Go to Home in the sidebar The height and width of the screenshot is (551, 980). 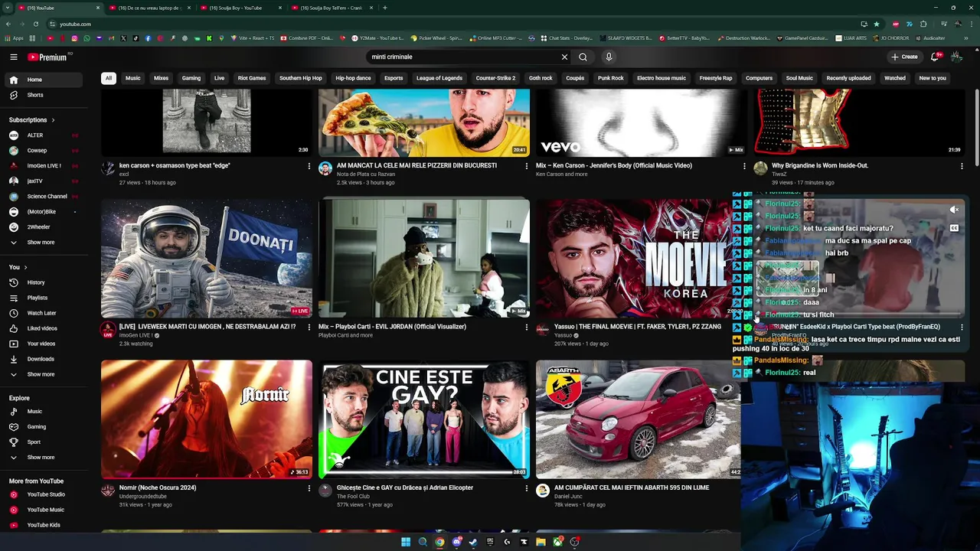pyautogui.click(x=44, y=80)
